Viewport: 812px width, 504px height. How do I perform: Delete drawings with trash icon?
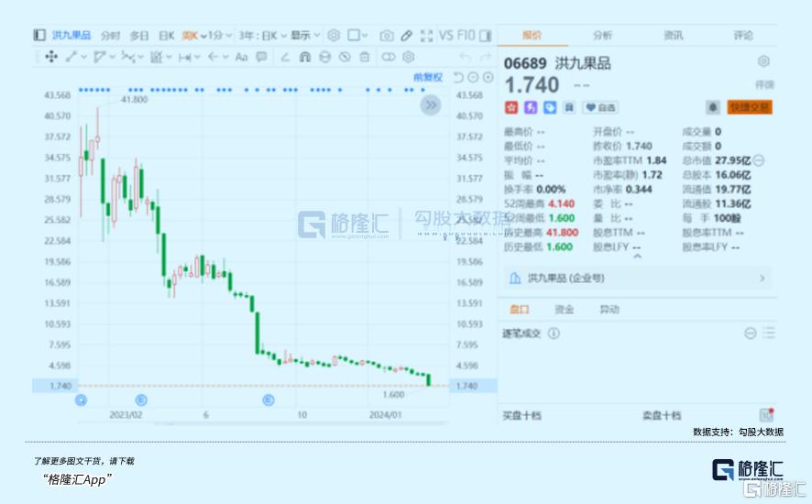365,57
